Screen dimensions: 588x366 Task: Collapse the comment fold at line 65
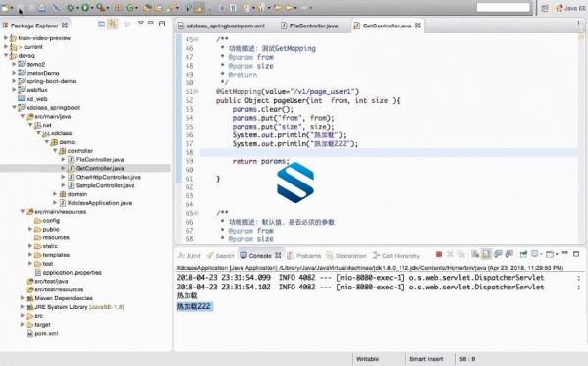pyautogui.click(x=197, y=213)
